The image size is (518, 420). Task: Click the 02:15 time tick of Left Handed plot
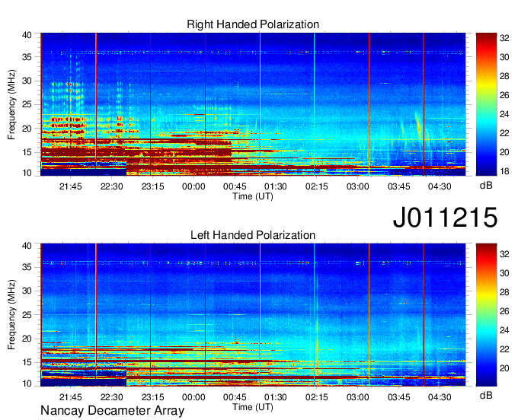(316, 397)
